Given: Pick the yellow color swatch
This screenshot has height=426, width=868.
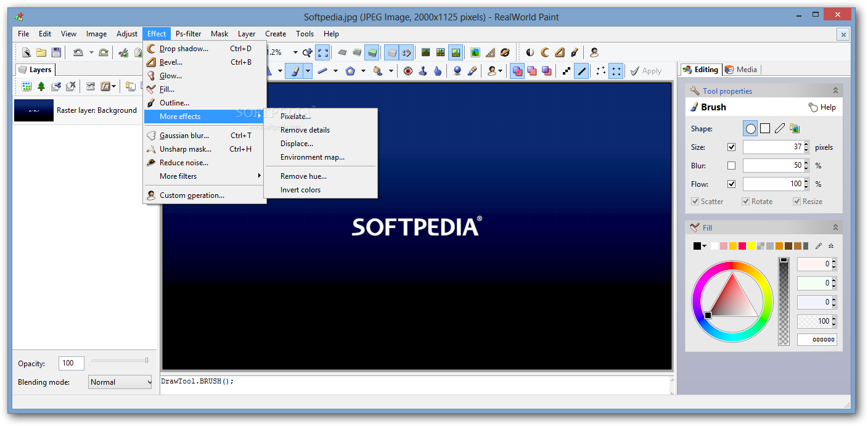Looking at the screenshot, I should [751, 246].
